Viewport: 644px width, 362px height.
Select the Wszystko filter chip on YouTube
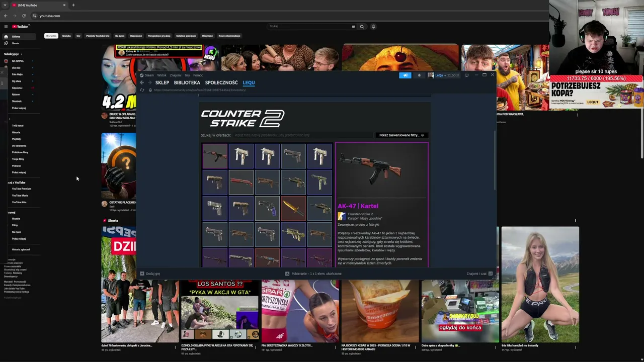pyautogui.click(x=51, y=36)
